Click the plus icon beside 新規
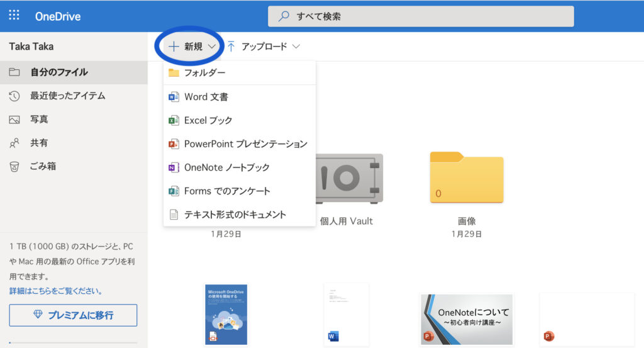Screen dimensions: 644x348 [174, 47]
